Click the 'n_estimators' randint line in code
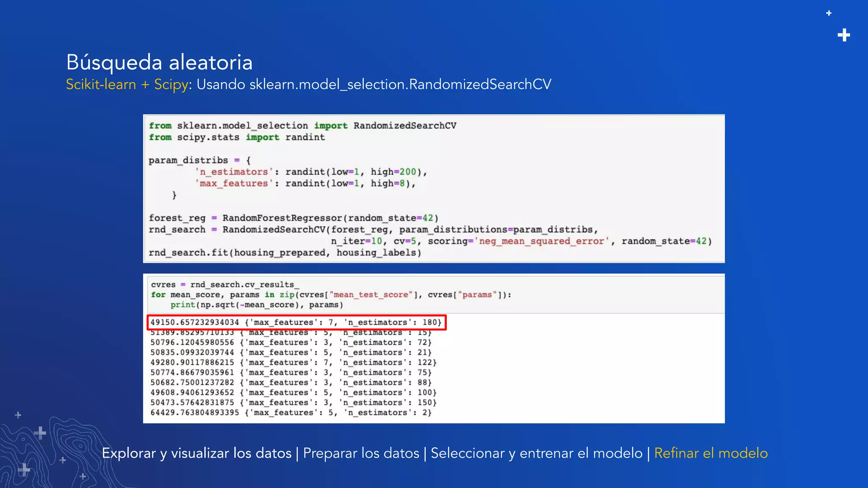Viewport: 868px width, 488px height. click(x=311, y=172)
